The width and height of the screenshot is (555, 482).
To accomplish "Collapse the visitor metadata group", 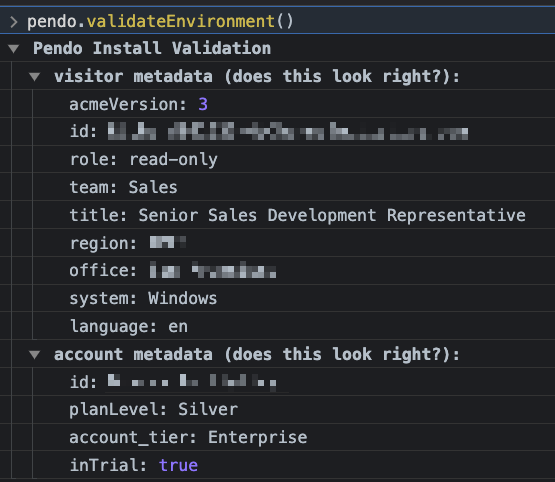I will (x=34, y=76).
